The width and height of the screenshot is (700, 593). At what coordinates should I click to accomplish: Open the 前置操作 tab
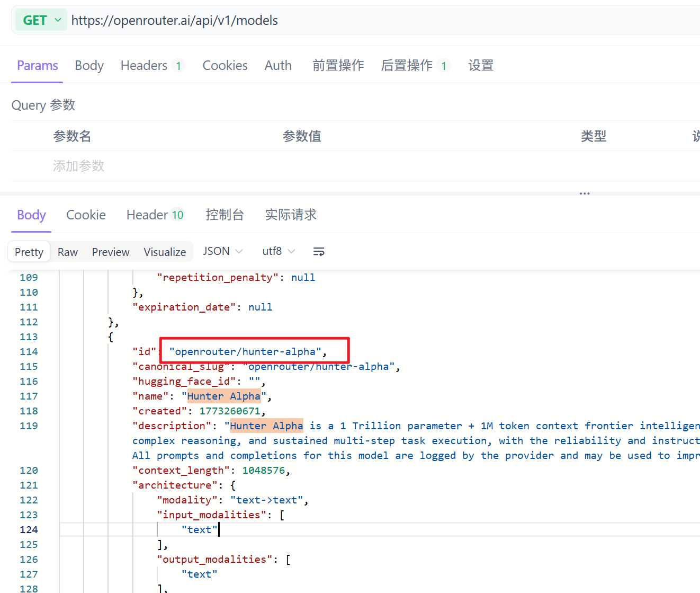point(338,66)
